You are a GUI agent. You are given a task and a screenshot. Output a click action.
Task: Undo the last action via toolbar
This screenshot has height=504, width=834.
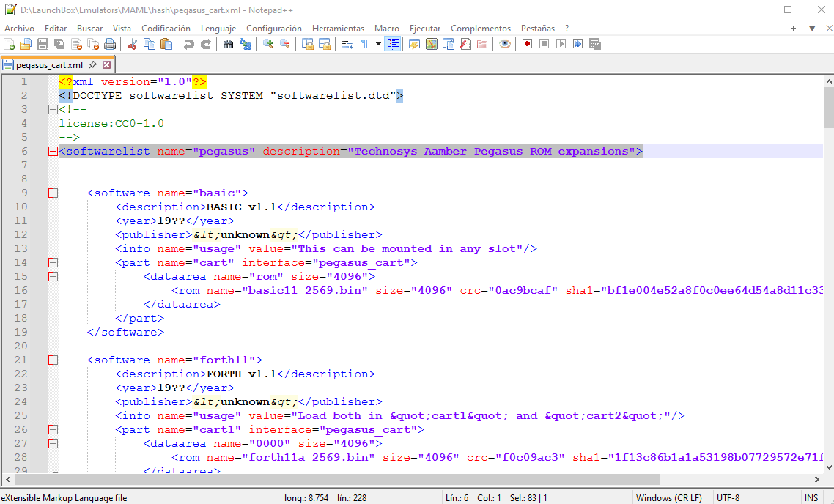tap(189, 44)
